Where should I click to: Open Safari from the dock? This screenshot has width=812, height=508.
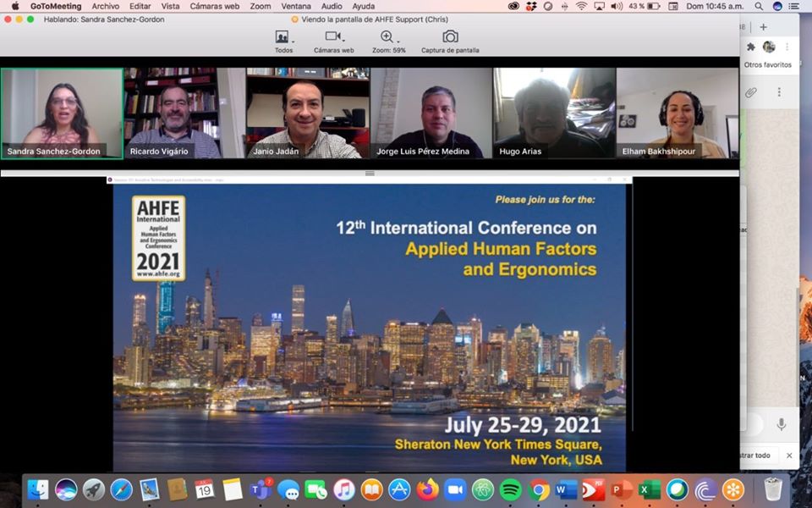pos(121,489)
